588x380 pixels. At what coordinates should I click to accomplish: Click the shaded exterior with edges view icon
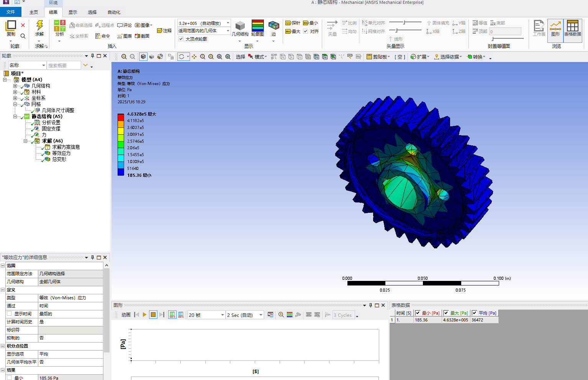tap(143, 57)
